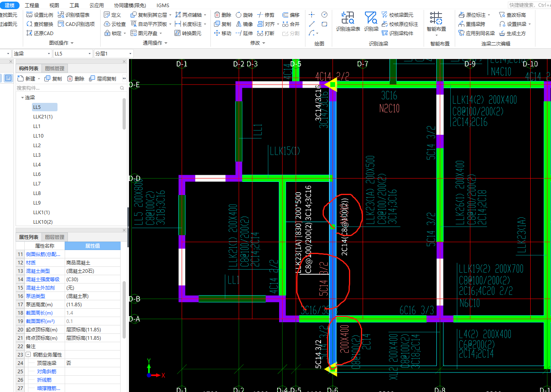Open 识别楼层表 tool

[x=73, y=15]
